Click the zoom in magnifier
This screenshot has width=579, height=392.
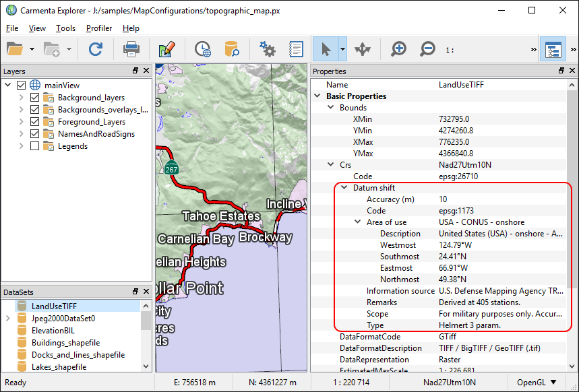[x=399, y=49]
